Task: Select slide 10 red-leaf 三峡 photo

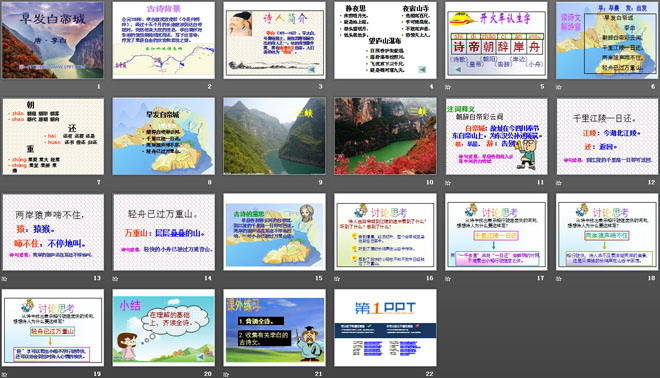Action: click(385, 136)
